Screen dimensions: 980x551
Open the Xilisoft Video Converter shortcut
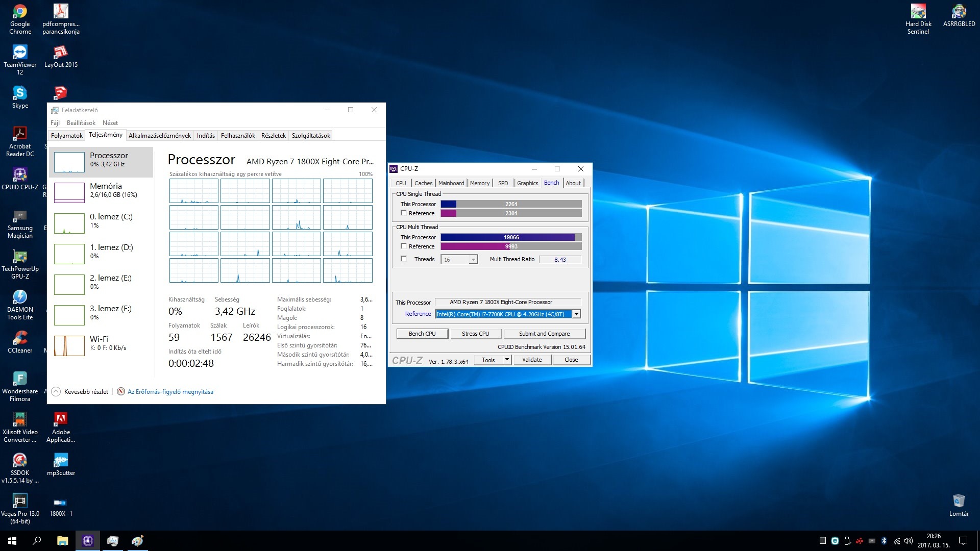click(x=20, y=427)
